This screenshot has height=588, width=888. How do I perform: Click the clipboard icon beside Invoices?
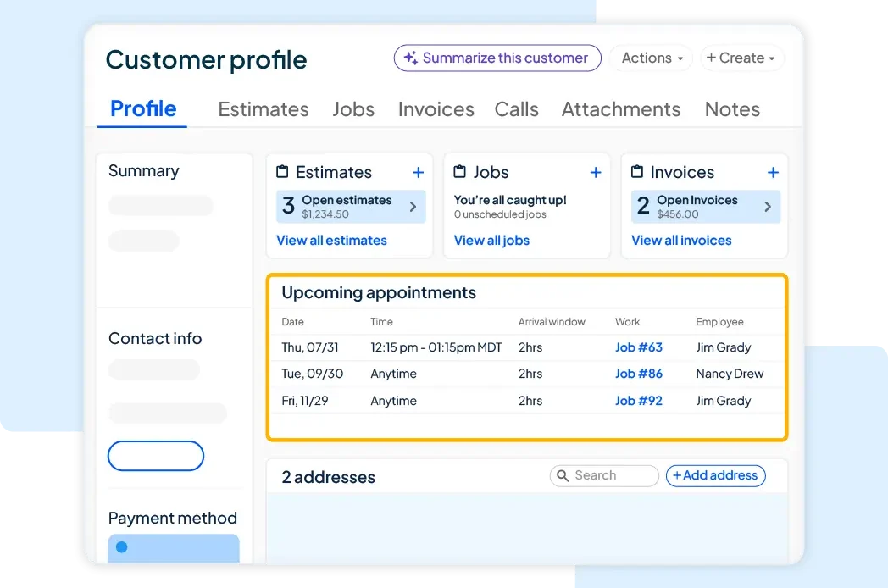[637, 171]
